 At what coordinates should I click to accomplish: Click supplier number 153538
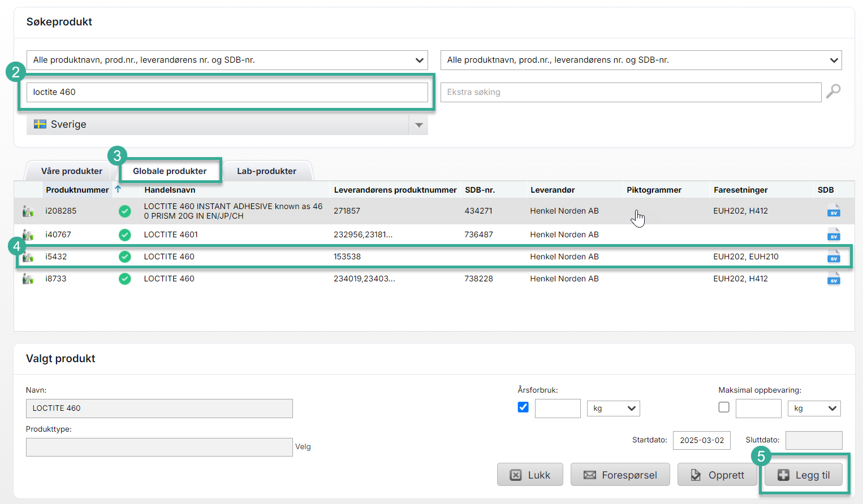tap(347, 257)
